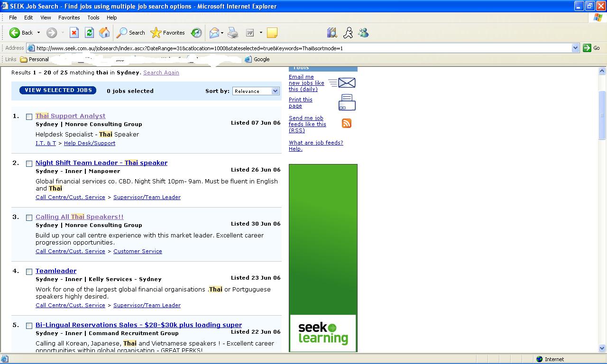Open the Favorites pane in toolbar

pos(168,33)
